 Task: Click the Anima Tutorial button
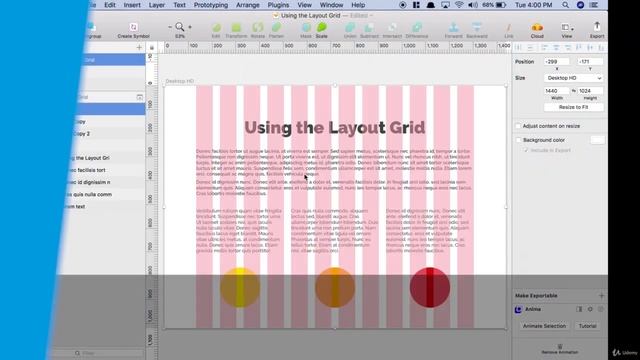point(587,326)
